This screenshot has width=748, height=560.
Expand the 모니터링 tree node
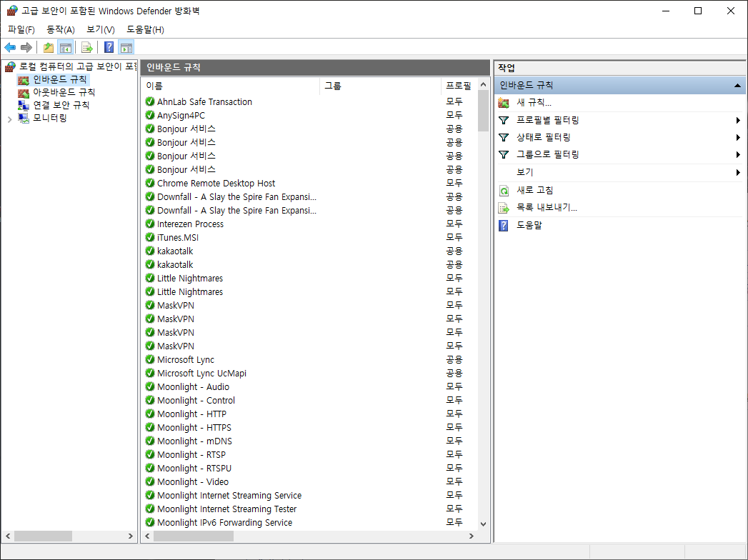tap(9, 119)
